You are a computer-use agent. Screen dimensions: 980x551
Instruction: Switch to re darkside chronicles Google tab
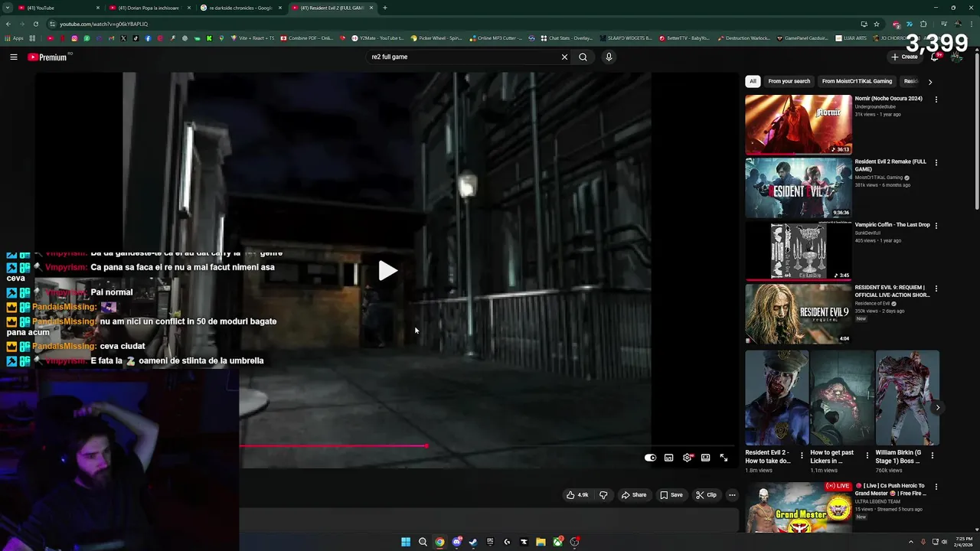point(241,8)
